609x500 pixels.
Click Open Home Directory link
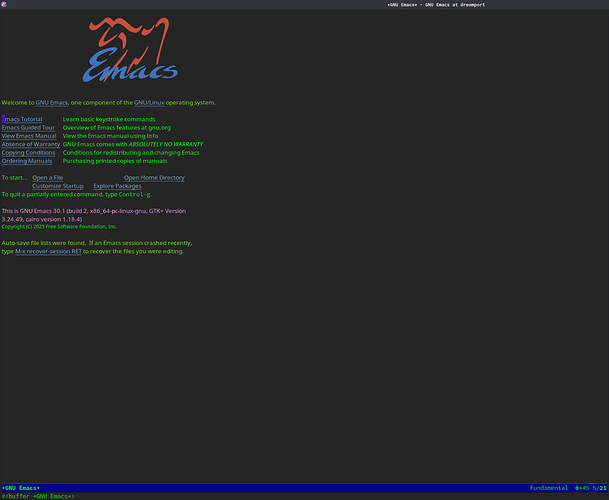154,178
